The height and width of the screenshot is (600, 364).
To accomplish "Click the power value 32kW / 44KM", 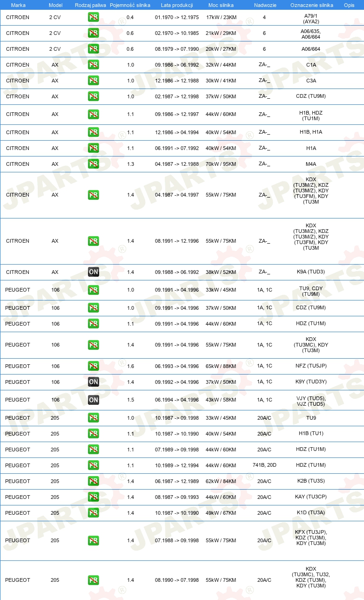I will coord(221,65).
